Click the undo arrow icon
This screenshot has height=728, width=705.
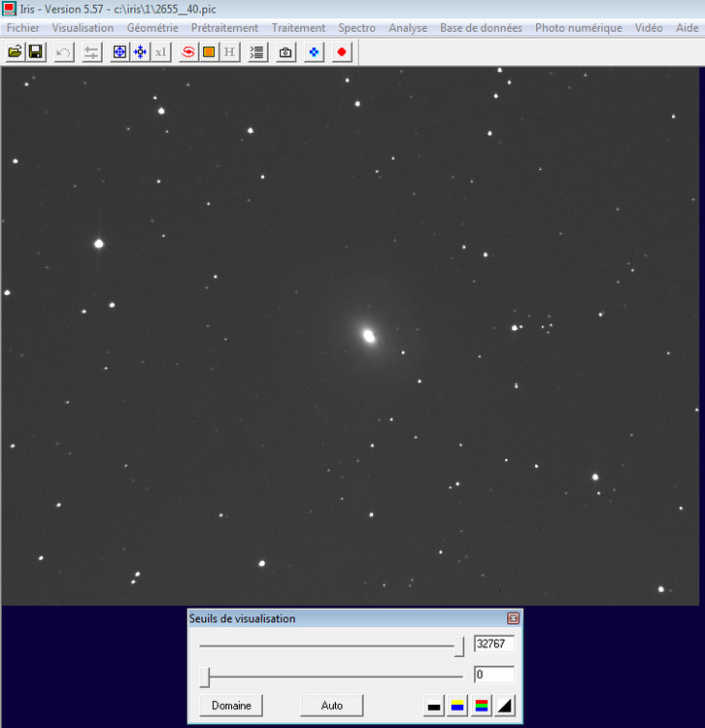coord(63,52)
